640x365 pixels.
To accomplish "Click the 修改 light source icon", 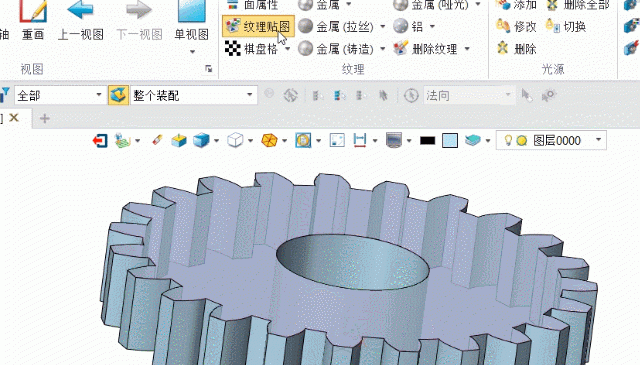I will [x=503, y=27].
